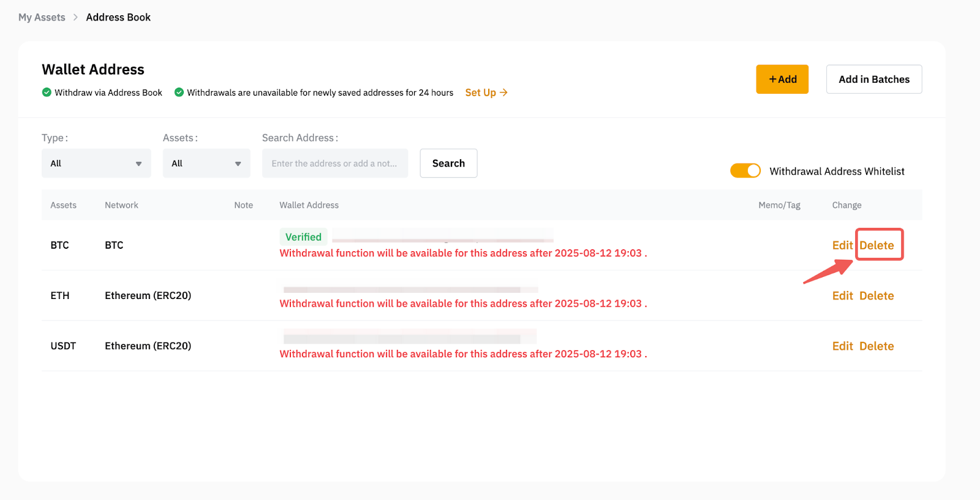Edit the USDT address entry
Image resolution: width=980 pixels, height=500 pixels.
(x=842, y=346)
